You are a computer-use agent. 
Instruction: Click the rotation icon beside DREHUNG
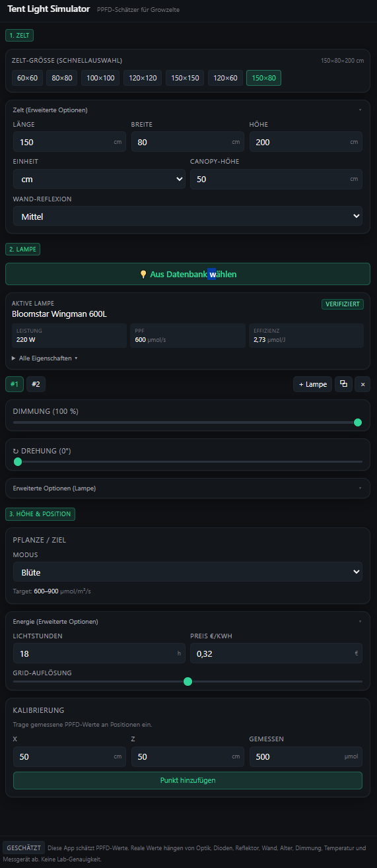pyautogui.click(x=16, y=451)
